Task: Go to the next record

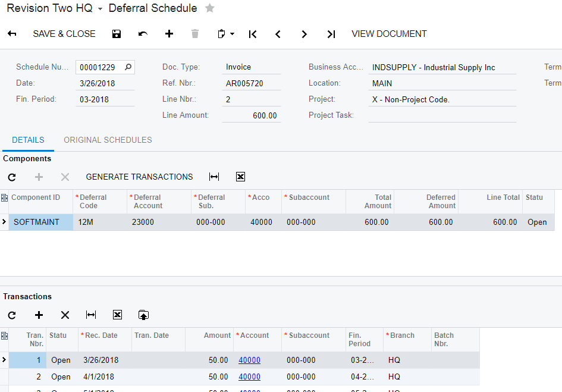Action: [x=304, y=34]
